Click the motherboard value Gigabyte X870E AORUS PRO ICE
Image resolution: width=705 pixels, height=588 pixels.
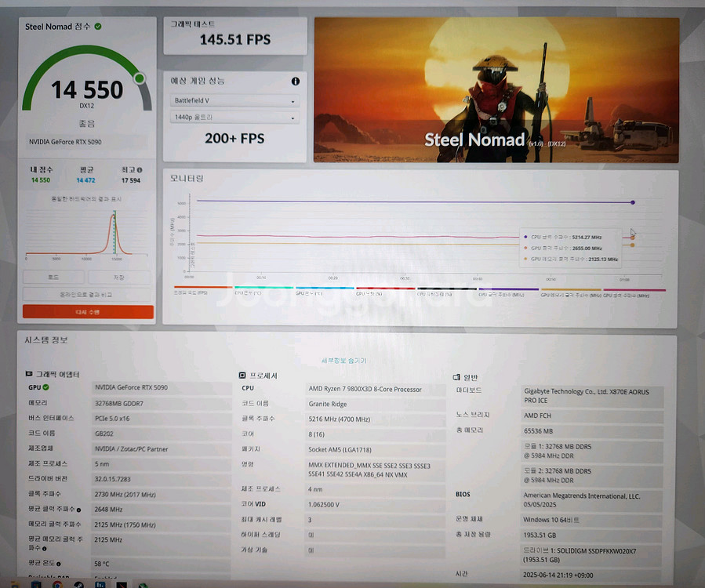[x=587, y=396]
